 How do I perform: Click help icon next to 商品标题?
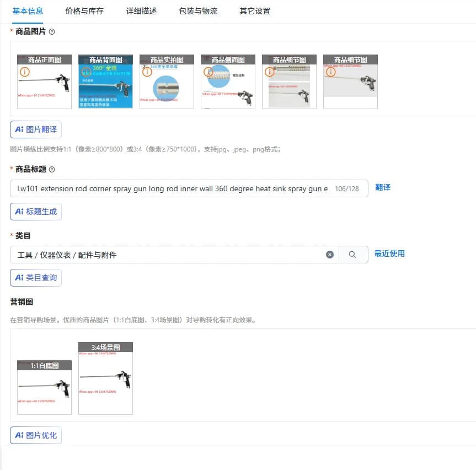coord(52,169)
